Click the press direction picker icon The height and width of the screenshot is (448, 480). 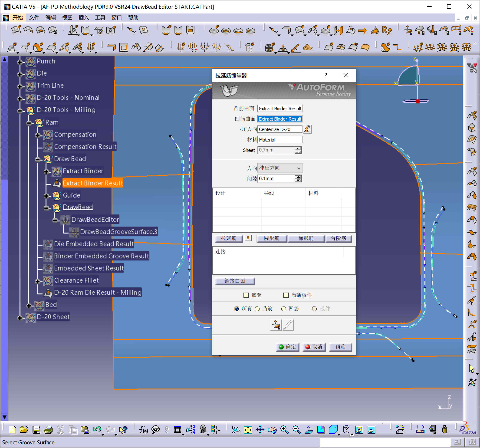pos(307,129)
